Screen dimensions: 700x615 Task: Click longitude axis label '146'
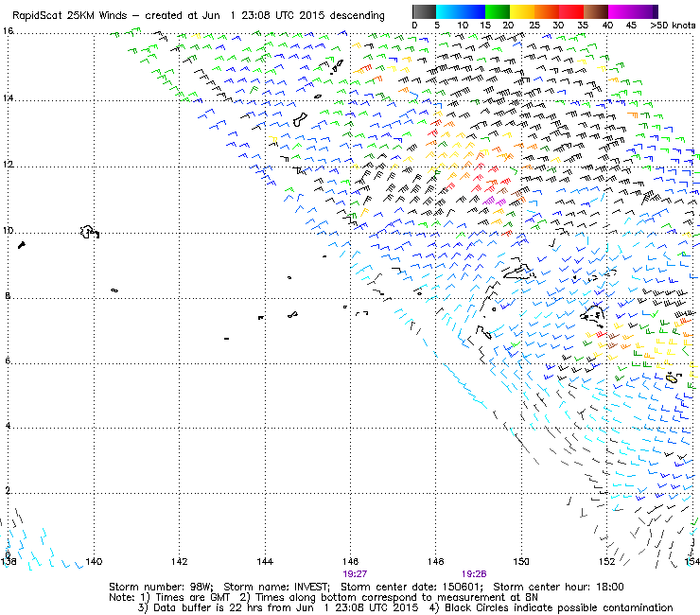(350, 561)
